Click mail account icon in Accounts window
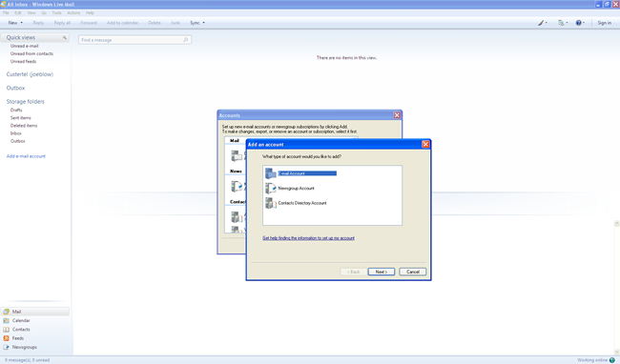620x364 pixels. point(237,155)
